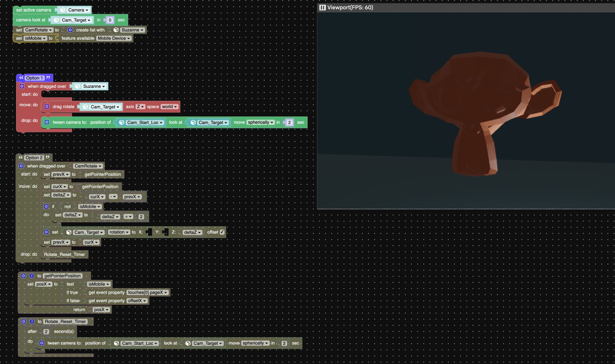Click cube icon on the Camera object selector
The width and height of the screenshot is (615, 364).
[x=63, y=10]
